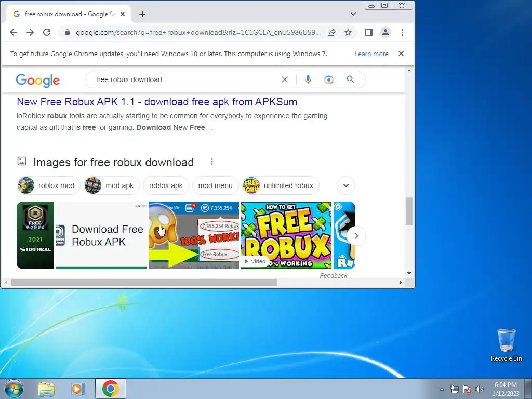This screenshot has height=399, width=532.
Task: Start voice search with the microphone icon
Action: 308,79
